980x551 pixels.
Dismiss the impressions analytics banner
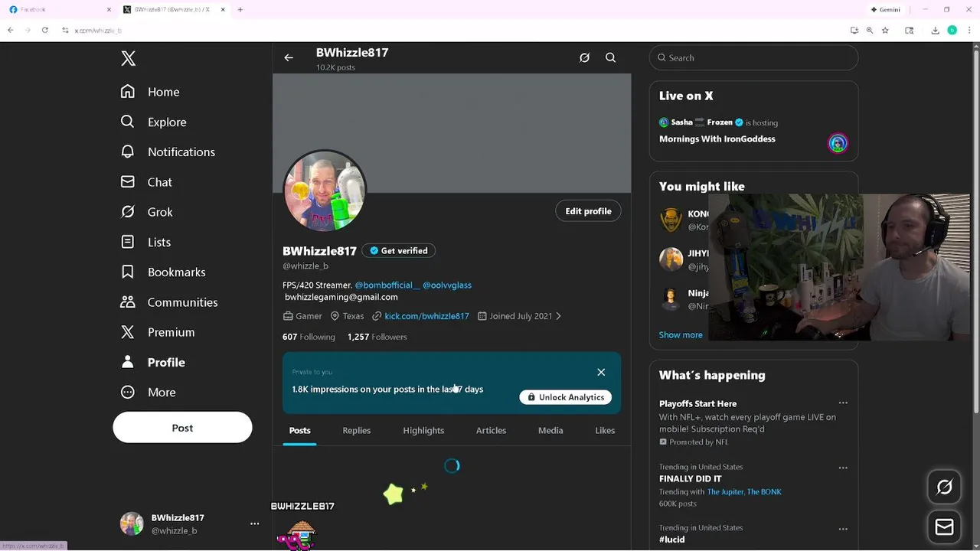coord(601,372)
